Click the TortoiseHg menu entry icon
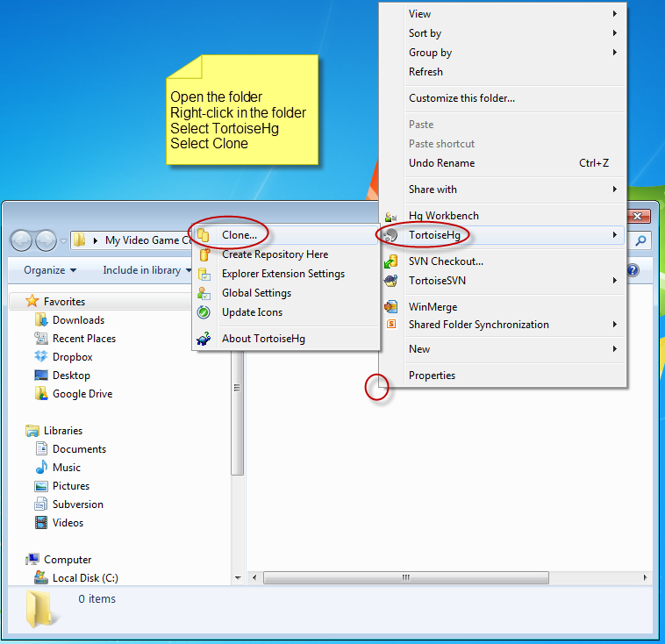This screenshot has width=665, height=644. coord(390,235)
